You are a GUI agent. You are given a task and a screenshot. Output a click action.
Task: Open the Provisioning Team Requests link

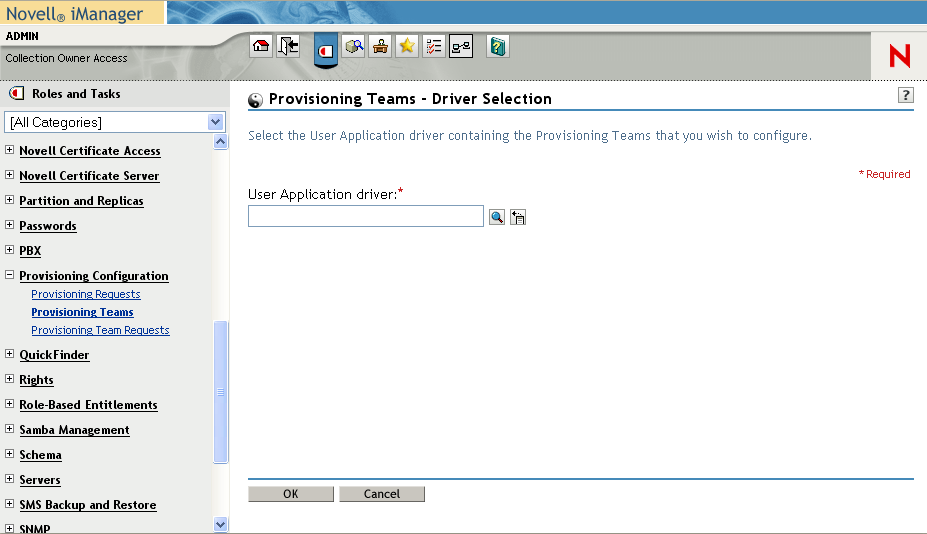(101, 330)
